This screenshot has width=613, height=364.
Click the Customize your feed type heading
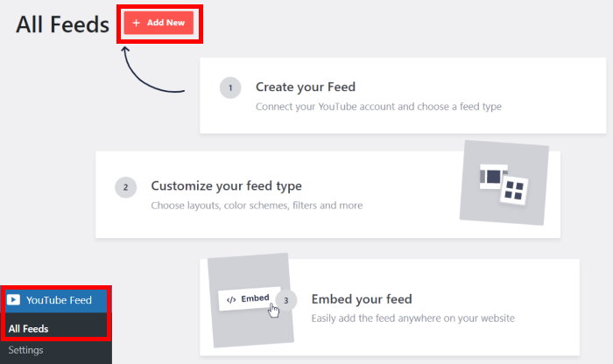pos(226,185)
